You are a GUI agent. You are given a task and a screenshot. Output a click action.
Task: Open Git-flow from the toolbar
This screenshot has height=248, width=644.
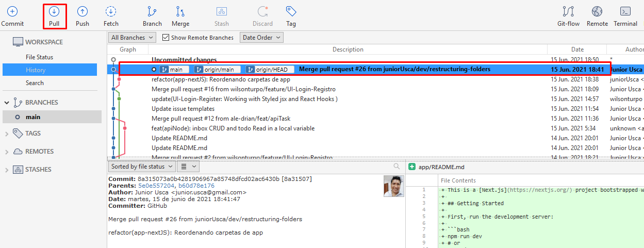point(568,16)
